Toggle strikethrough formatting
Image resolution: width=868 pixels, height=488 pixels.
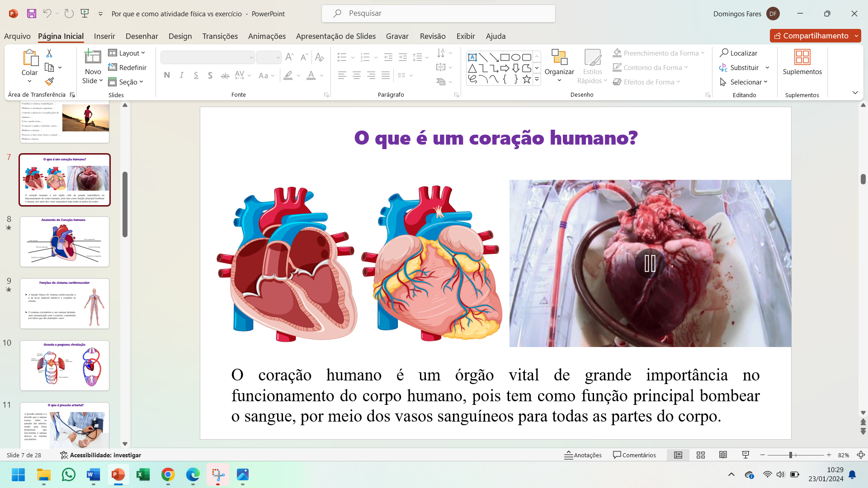(x=225, y=75)
